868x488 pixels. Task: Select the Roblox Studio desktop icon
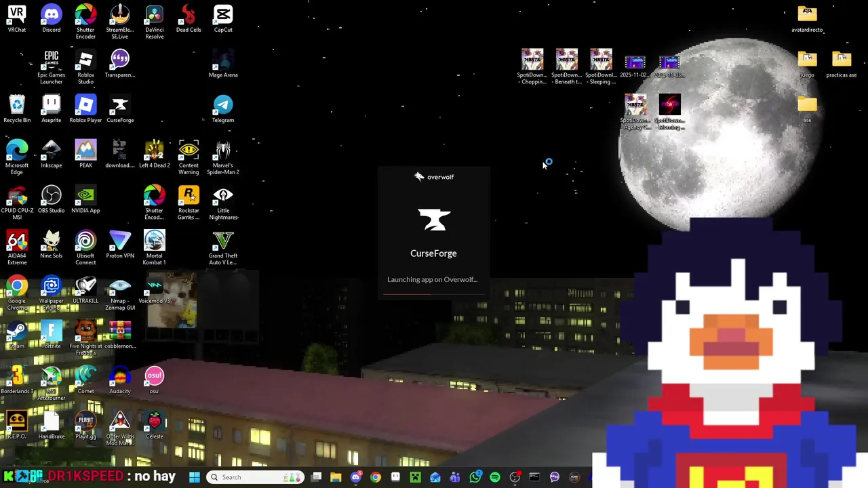coord(85,67)
